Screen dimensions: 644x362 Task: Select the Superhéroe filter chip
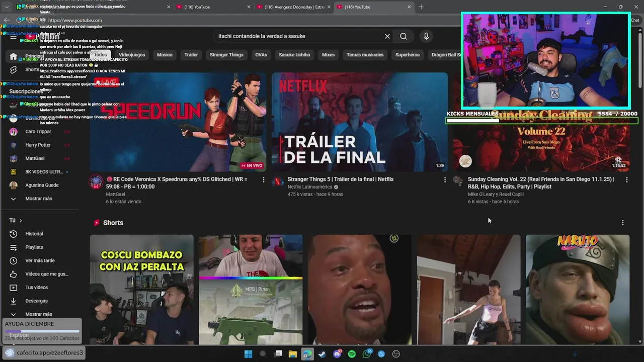tap(408, 55)
